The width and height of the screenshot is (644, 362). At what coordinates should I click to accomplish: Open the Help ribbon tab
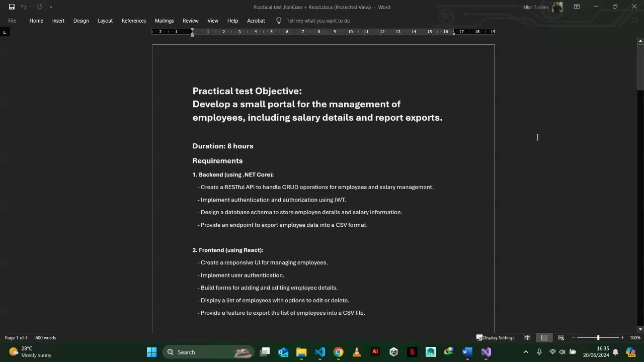(232, 21)
